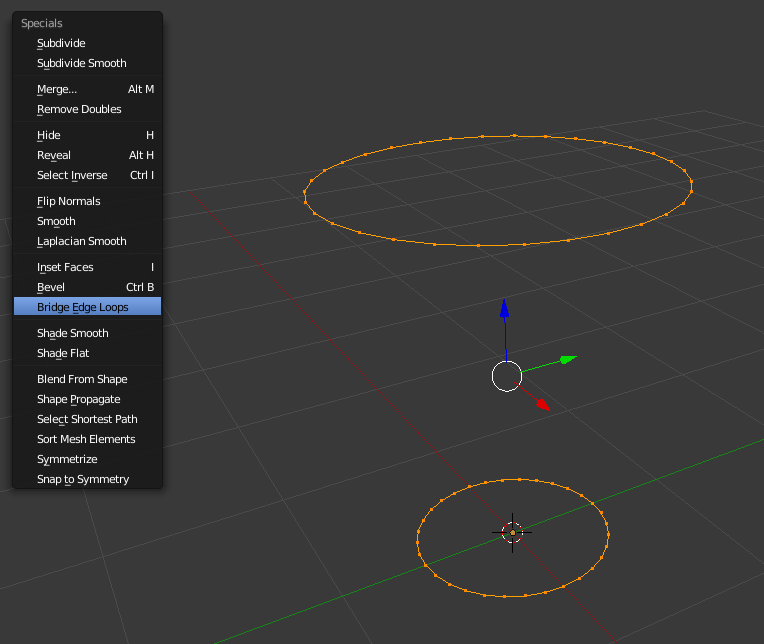Viewport: 764px width, 644px height.
Task: Open Sort Mesh Elements
Action: pyautogui.click(x=87, y=439)
